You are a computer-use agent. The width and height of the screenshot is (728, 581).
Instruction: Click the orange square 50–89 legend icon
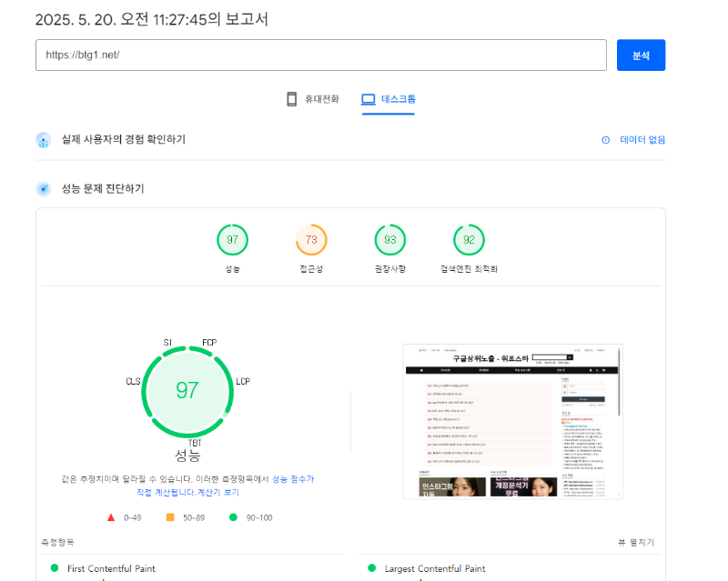point(170,517)
